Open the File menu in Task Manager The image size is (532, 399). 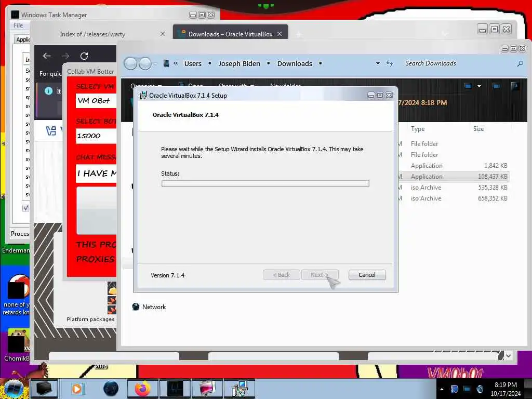[x=18, y=25]
